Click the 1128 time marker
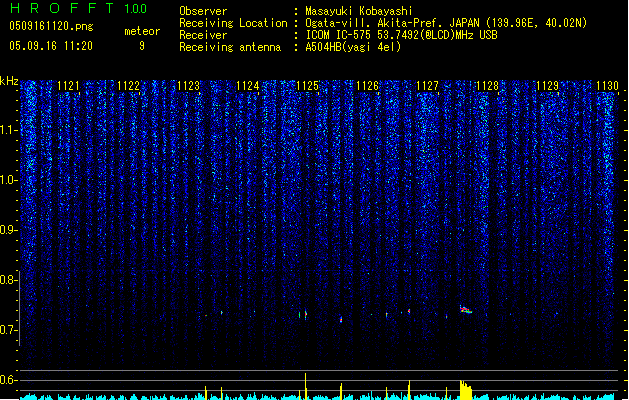The height and width of the screenshot is (400, 629). click(x=487, y=86)
